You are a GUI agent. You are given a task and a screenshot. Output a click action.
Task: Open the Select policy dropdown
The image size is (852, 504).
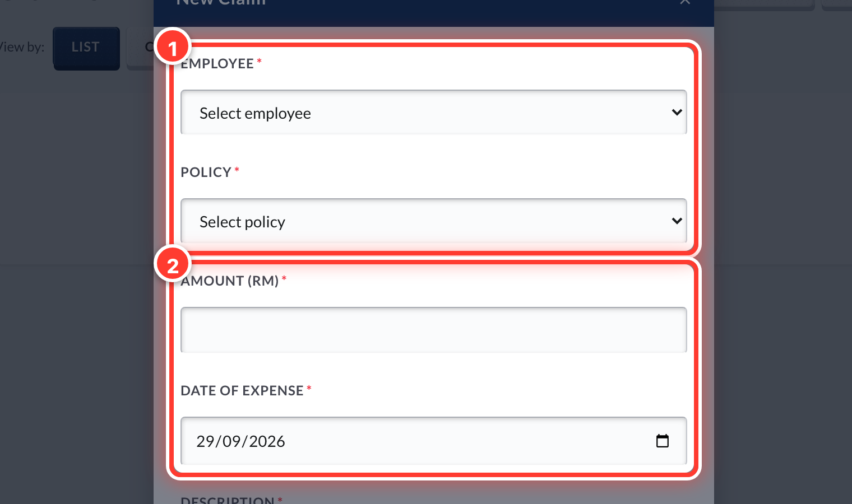tap(433, 221)
